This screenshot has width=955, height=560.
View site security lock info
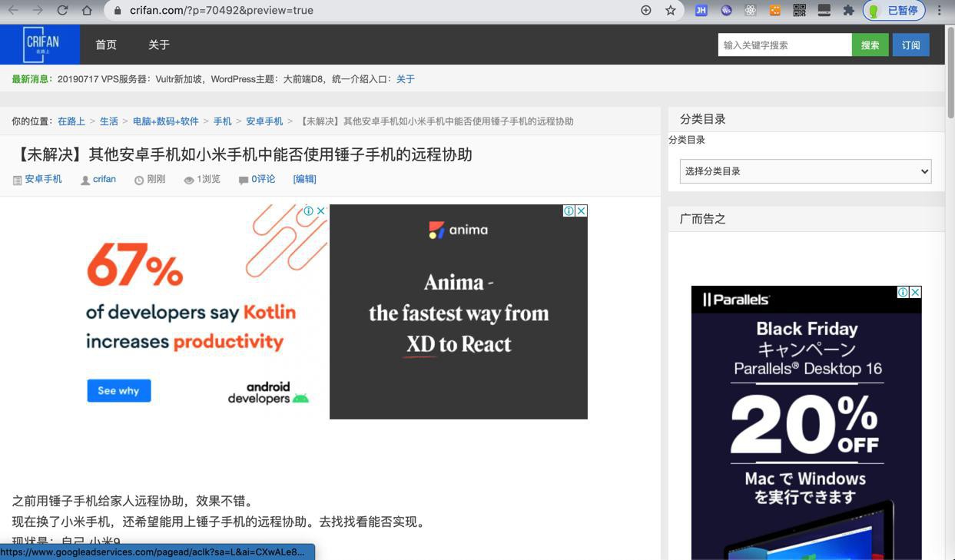click(x=118, y=10)
